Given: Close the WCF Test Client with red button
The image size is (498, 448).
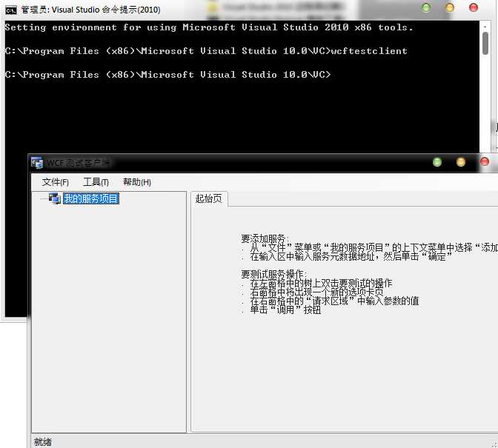Looking at the screenshot, I should click(x=485, y=162).
